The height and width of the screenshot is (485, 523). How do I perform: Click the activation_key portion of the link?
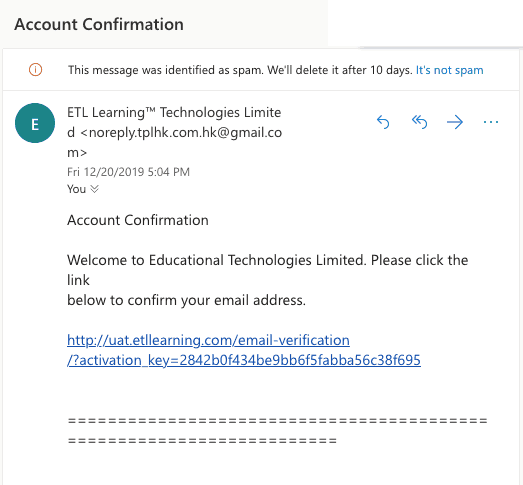click(244, 360)
